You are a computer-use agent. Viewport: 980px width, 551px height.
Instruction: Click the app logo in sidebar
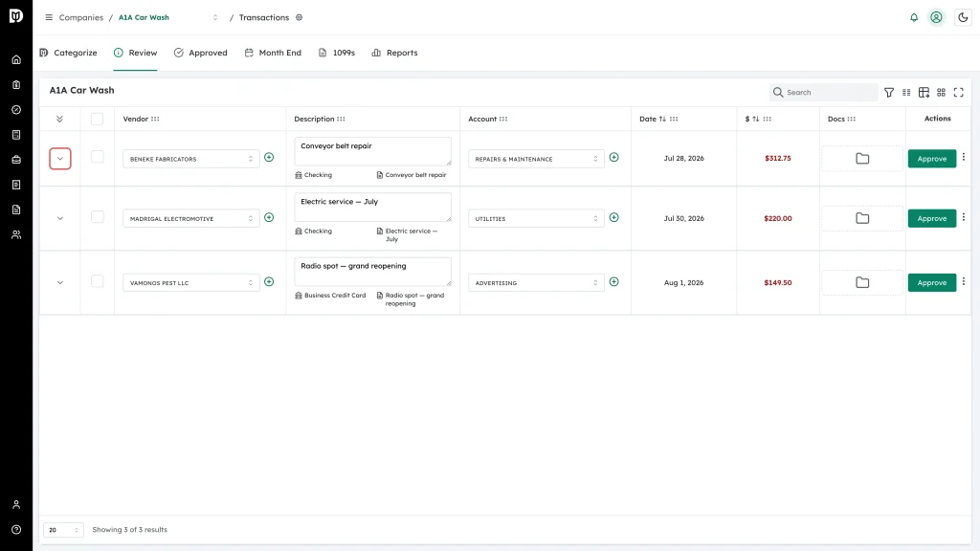(16, 15)
